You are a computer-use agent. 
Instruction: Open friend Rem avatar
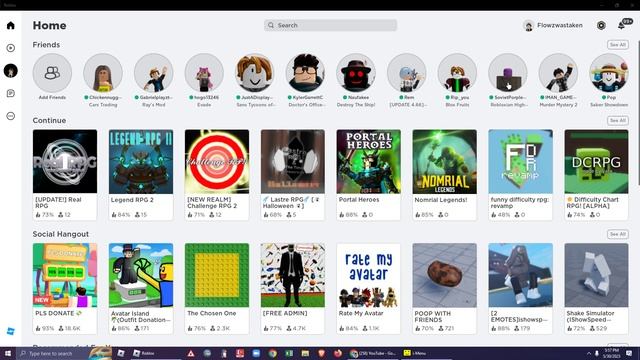407,73
